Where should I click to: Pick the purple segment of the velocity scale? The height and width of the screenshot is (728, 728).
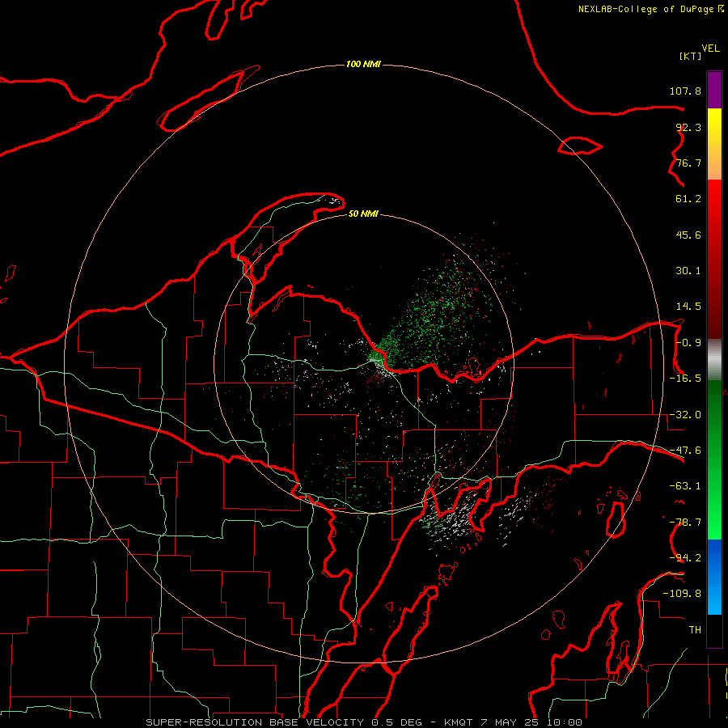[714, 90]
